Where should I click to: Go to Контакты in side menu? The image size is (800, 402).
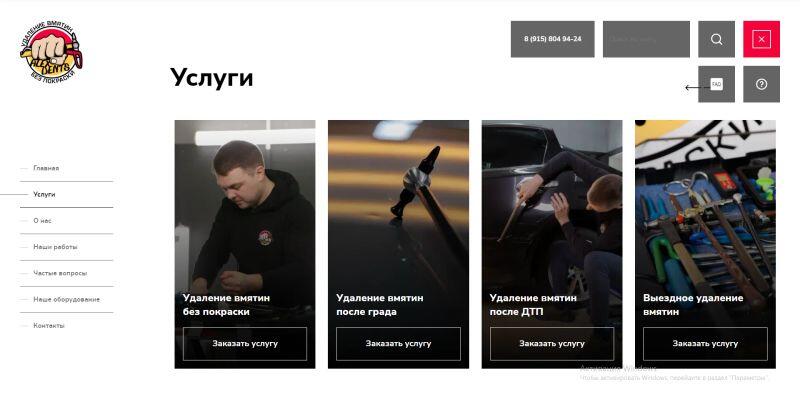pyautogui.click(x=49, y=325)
